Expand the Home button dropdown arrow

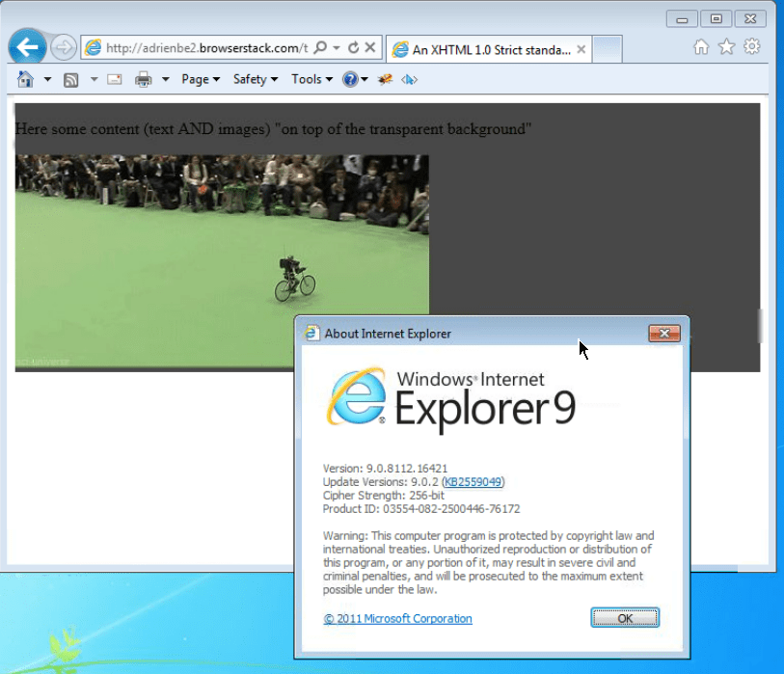47,79
